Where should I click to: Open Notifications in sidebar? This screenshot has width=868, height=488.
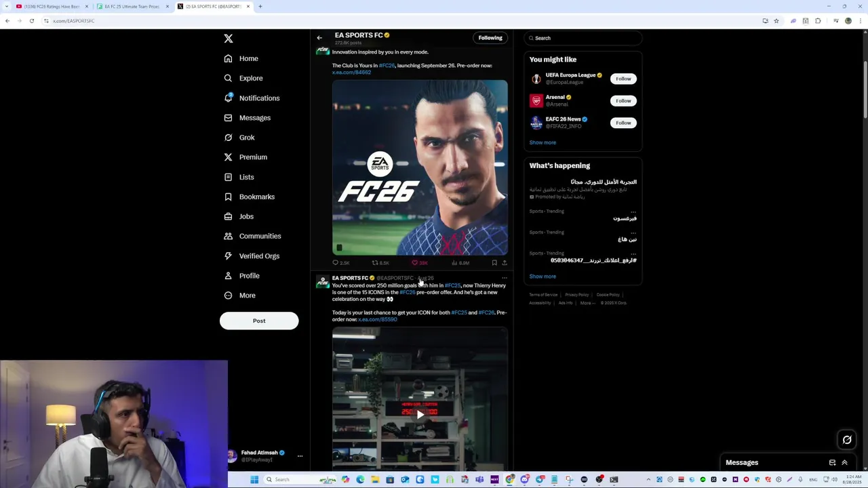[251, 98]
